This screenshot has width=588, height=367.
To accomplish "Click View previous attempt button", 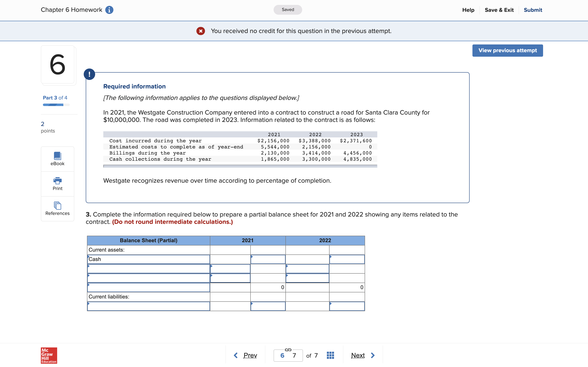I will point(507,51).
